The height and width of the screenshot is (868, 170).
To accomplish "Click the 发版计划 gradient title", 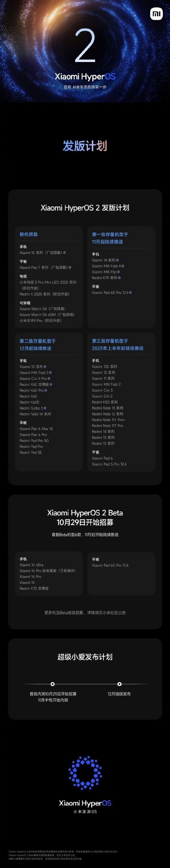I will tap(85, 146).
